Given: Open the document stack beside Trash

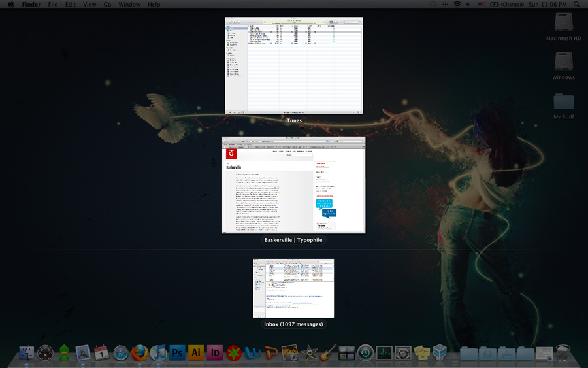Looking at the screenshot, I should click(544, 354).
